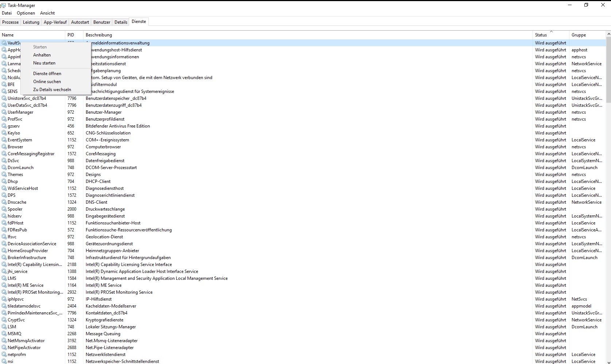Click the gear icon beside LMS
This screenshot has height=364, width=611.
click(4, 278)
